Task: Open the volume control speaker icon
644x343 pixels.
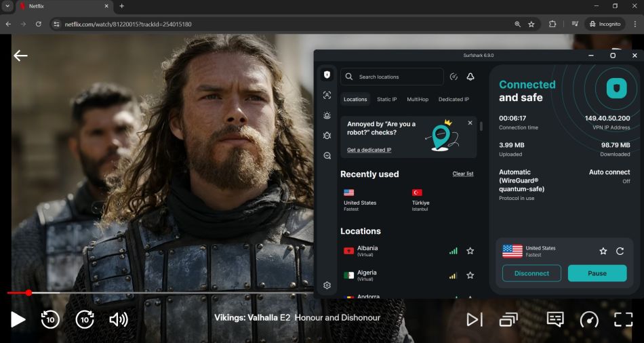Action: [119, 319]
